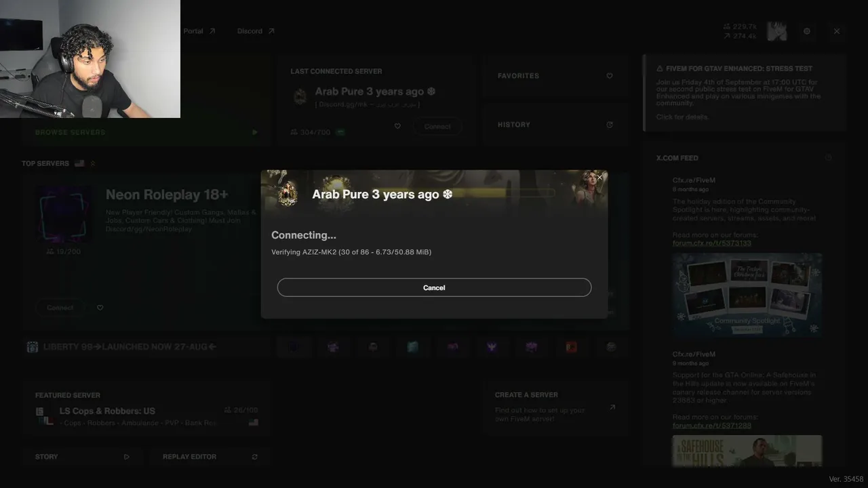The image size is (868, 488).
Task: Open forum.cfx.re/t/5373133 link
Action: [x=712, y=243]
